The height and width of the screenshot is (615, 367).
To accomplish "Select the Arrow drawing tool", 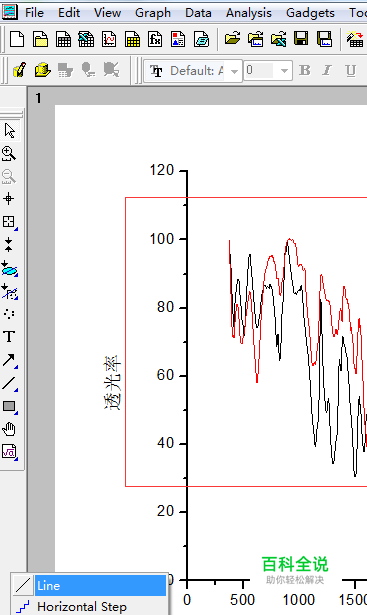I will tap(9, 360).
